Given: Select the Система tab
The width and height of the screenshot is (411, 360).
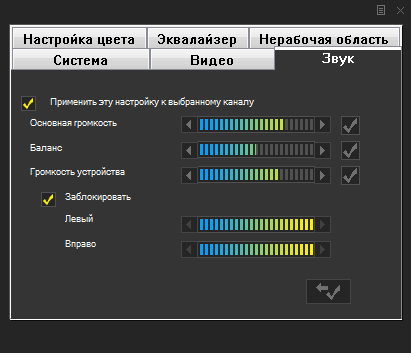Looking at the screenshot, I should pos(80,59).
